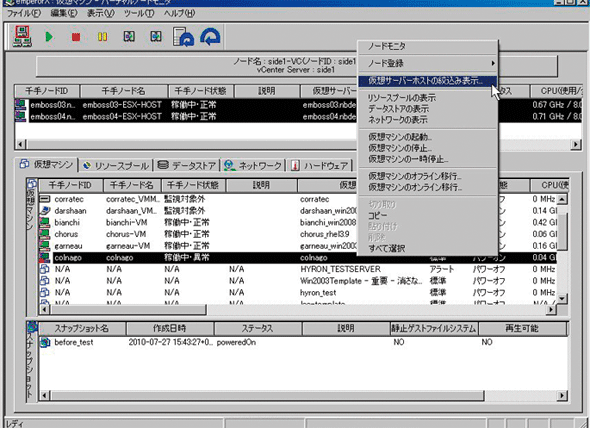This screenshot has width=590, height=428.
Task: Switch to the リソースプール tab
Action: pyautogui.click(x=116, y=166)
